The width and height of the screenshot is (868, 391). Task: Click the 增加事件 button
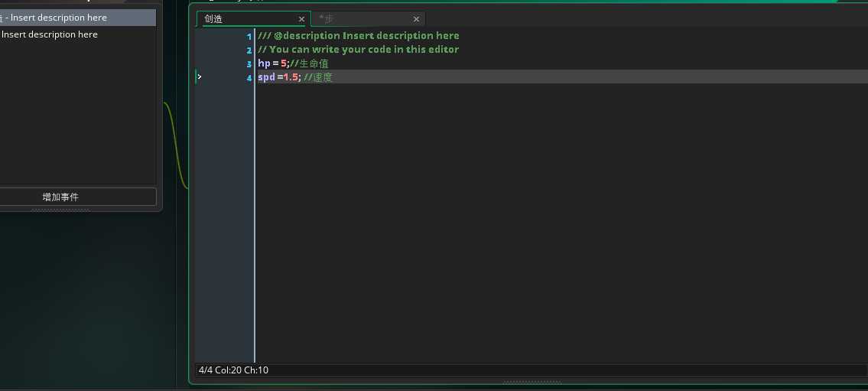(77, 197)
